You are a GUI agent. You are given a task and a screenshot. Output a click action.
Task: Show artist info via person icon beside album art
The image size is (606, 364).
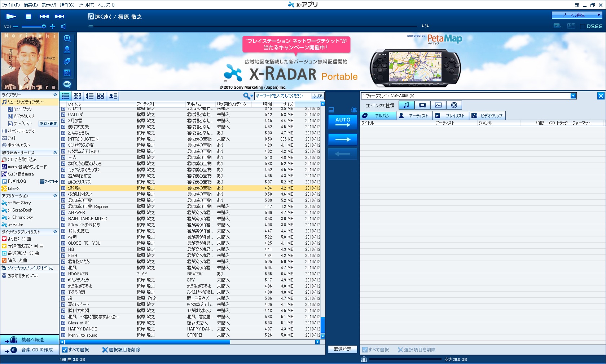coord(67,50)
